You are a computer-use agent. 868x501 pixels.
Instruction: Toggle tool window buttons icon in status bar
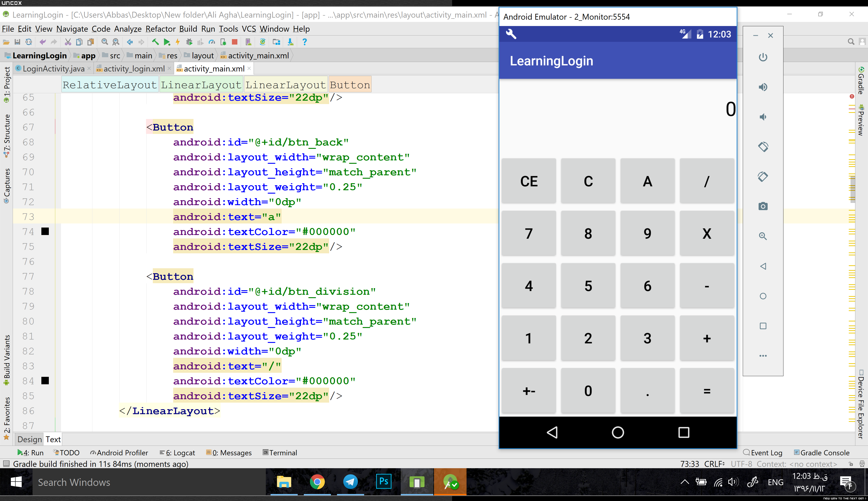[6, 464]
